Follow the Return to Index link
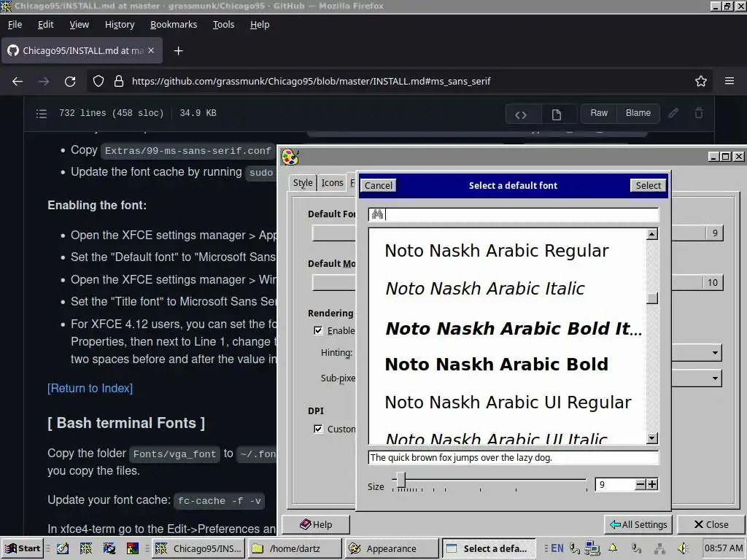This screenshot has height=560, width=747. [x=90, y=388]
